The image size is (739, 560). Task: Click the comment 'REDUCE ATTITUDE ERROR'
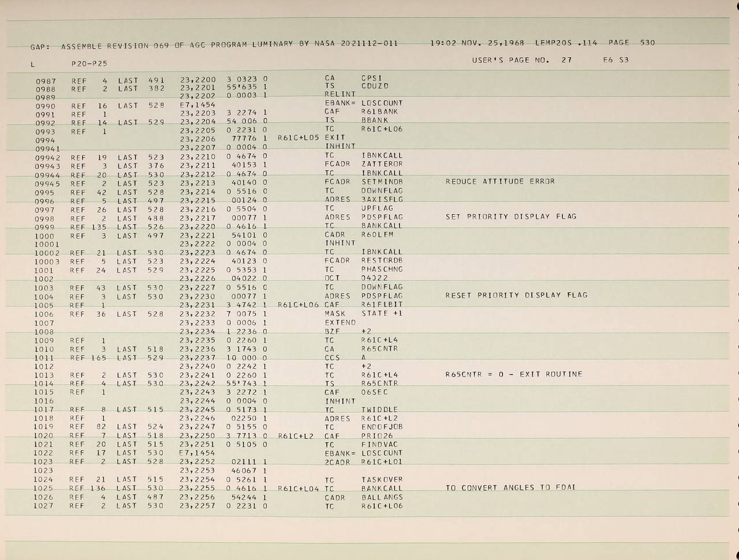tap(500, 181)
